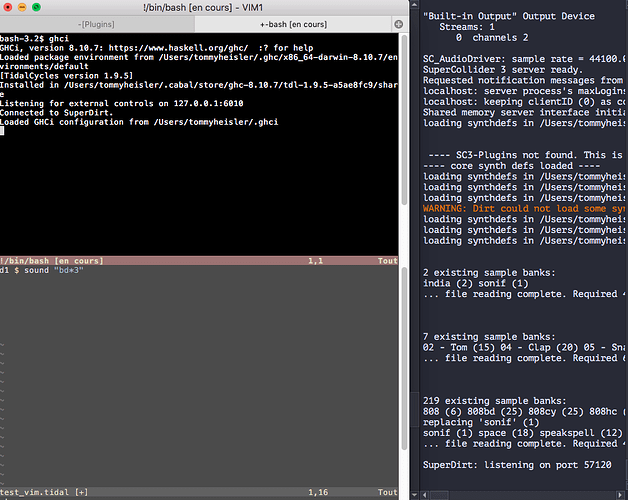628x500 pixels.
Task: Click '219 existing sample banks:' line
Action: tap(495, 401)
